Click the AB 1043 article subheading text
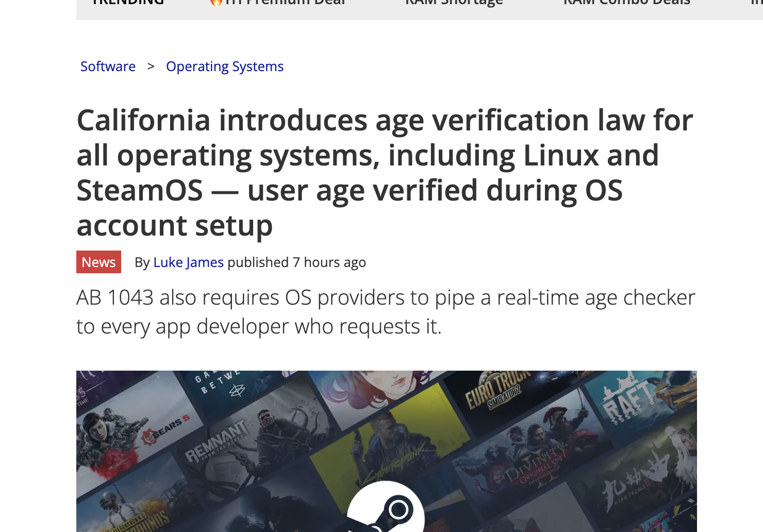 pyautogui.click(x=386, y=311)
